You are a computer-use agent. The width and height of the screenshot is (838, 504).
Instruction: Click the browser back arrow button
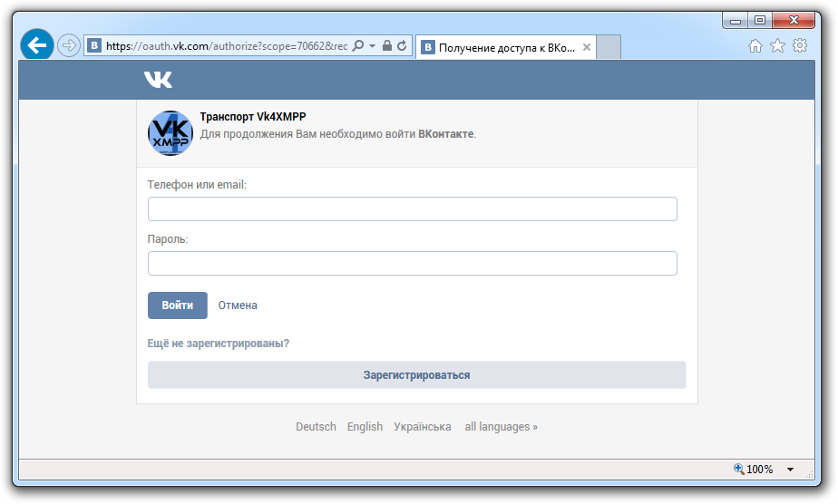click(36, 45)
